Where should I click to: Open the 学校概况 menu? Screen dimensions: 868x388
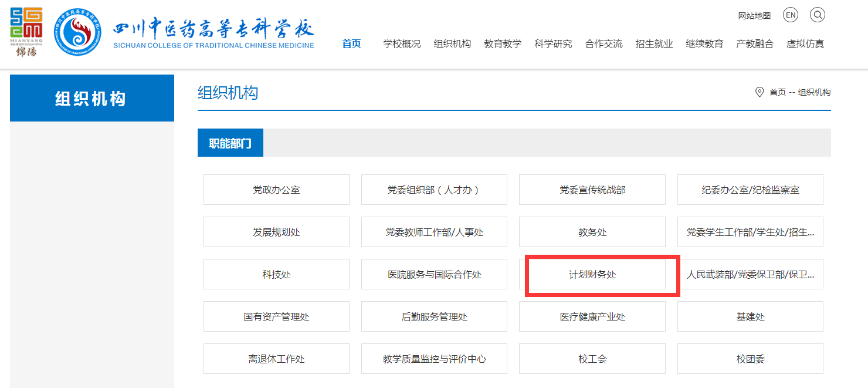click(402, 44)
